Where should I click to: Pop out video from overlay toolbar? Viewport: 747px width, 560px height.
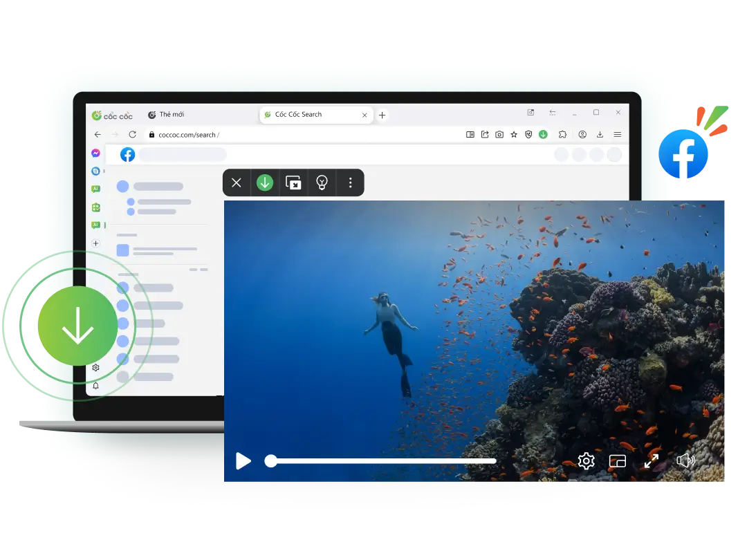pyautogui.click(x=293, y=183)
